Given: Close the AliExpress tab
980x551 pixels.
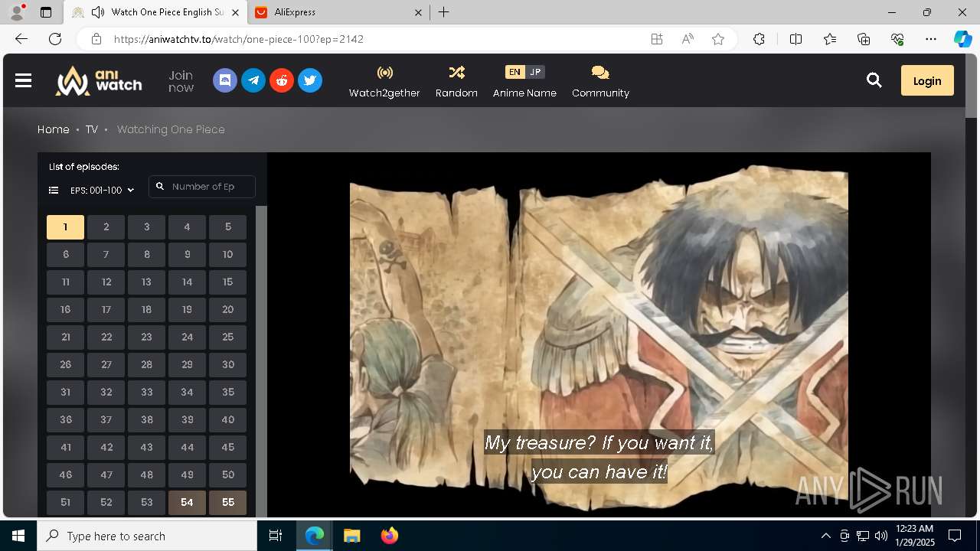Looking at the screenshot, I should tap(418, 12).
